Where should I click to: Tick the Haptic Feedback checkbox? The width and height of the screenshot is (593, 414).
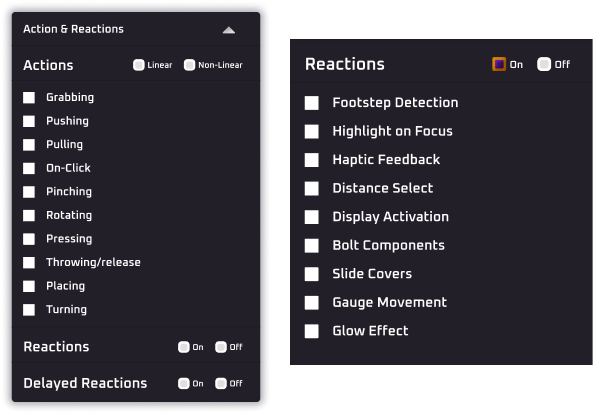coord(312,160)
